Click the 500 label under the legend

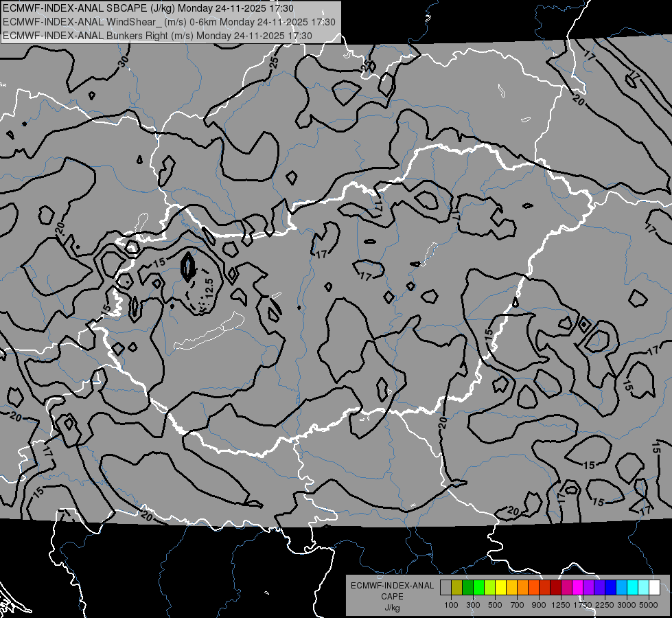tap(495, 605)
